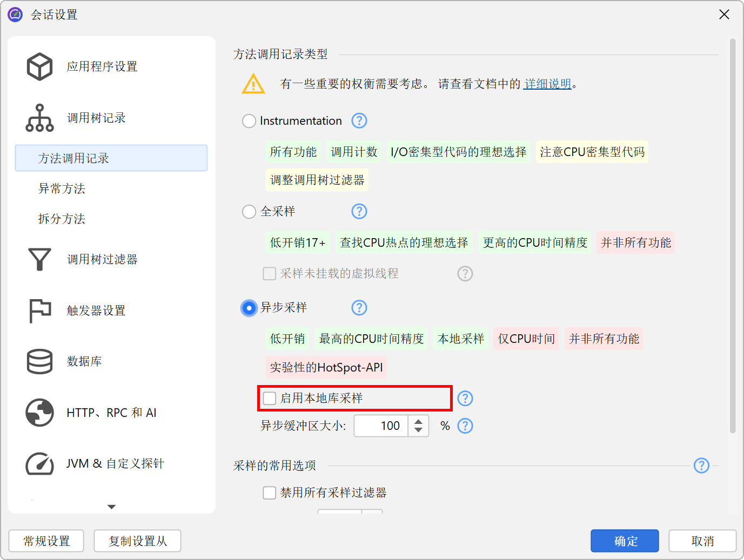Click the 确定 button

tap(625, 541)
